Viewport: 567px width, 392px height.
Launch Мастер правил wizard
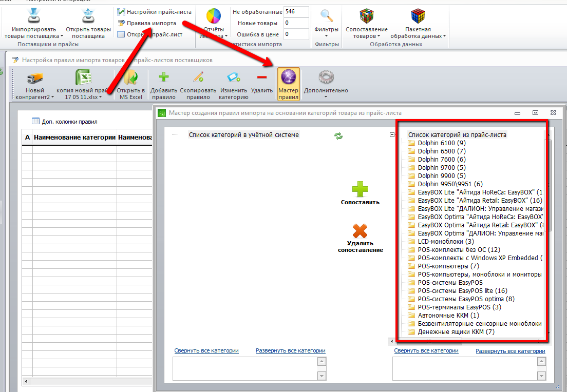coord(288,84)
